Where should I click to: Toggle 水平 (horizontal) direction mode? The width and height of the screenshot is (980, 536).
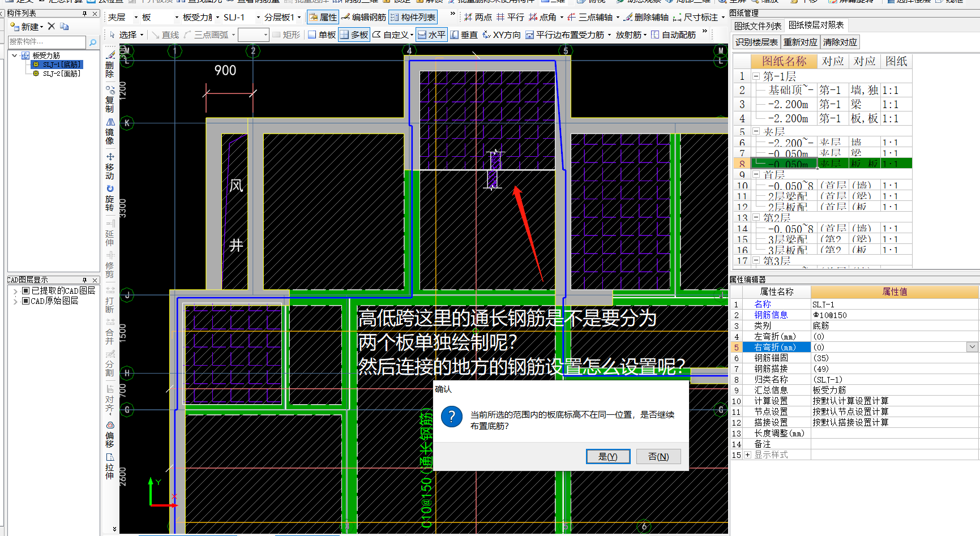(x=431, y=35)
